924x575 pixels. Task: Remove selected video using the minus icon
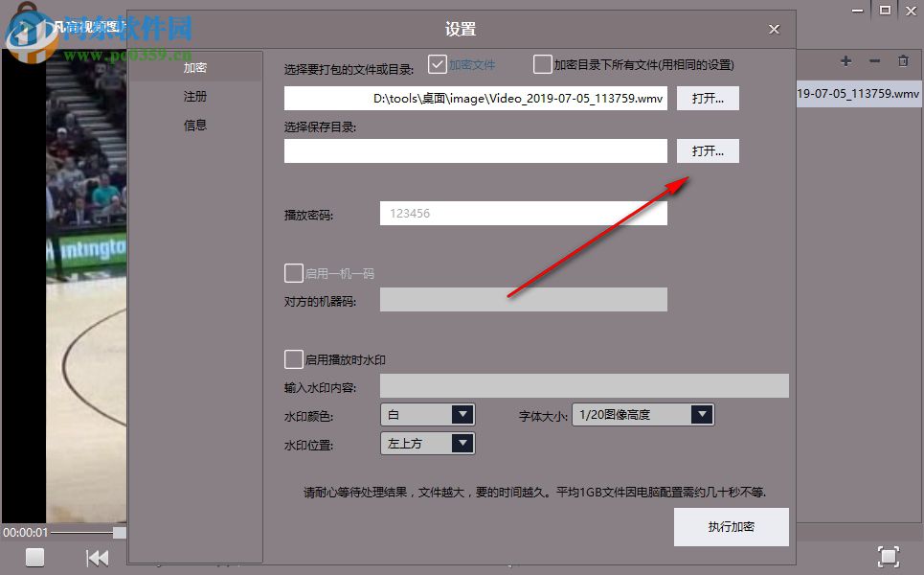pos(874,60)
